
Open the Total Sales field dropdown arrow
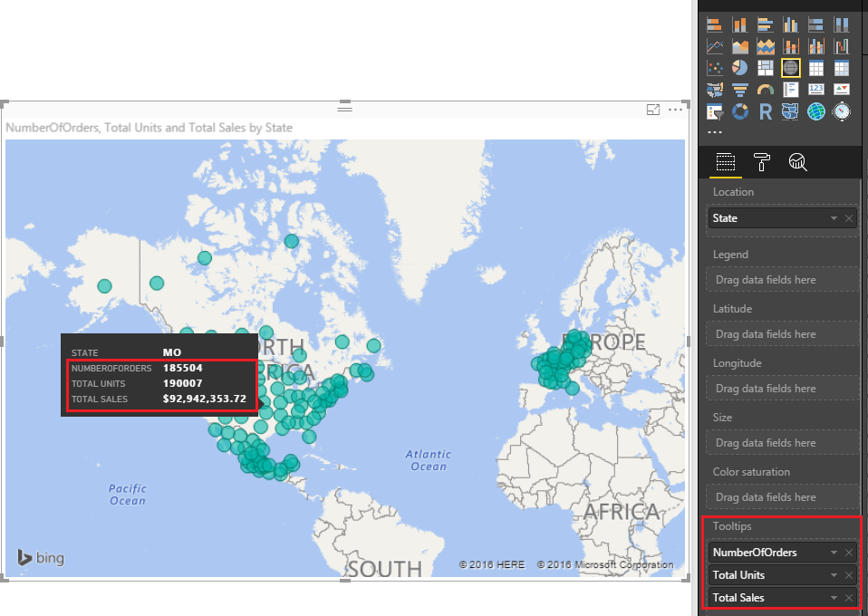834,598
